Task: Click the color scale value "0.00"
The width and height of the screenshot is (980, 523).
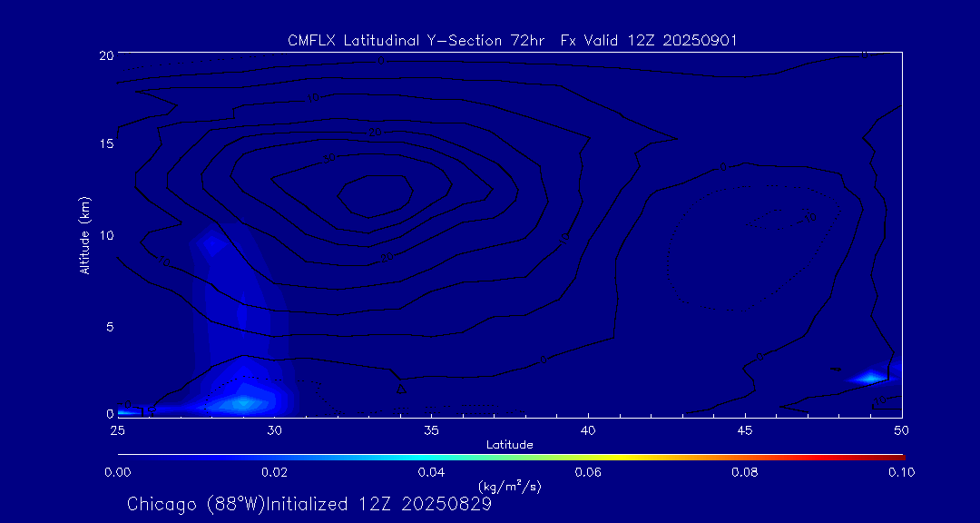Action: 117,472
